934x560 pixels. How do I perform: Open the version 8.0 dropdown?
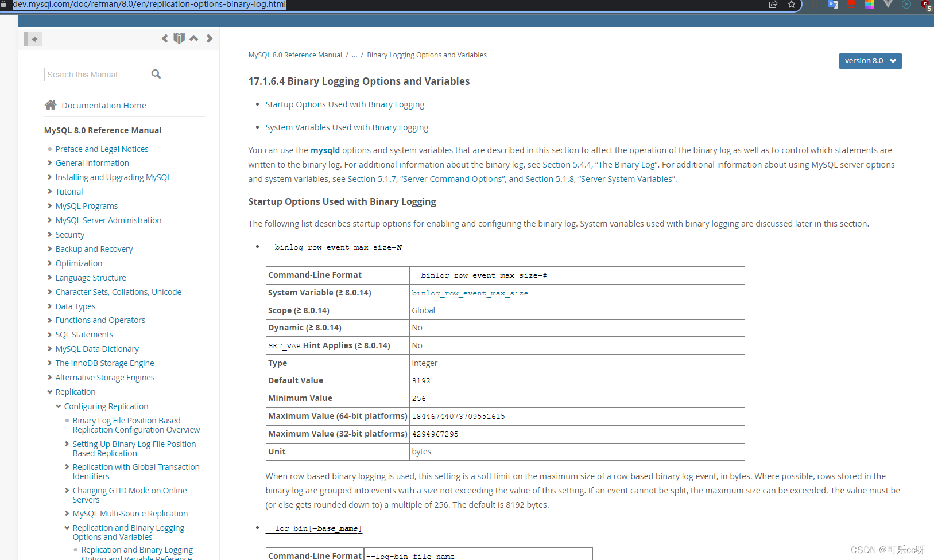coord(870,61)
